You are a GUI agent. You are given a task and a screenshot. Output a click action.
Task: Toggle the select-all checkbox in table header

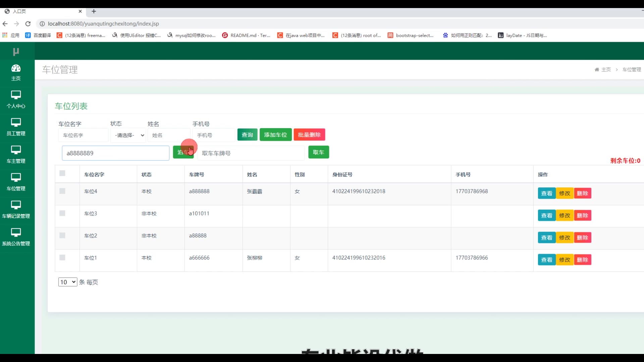coord(62,173)
